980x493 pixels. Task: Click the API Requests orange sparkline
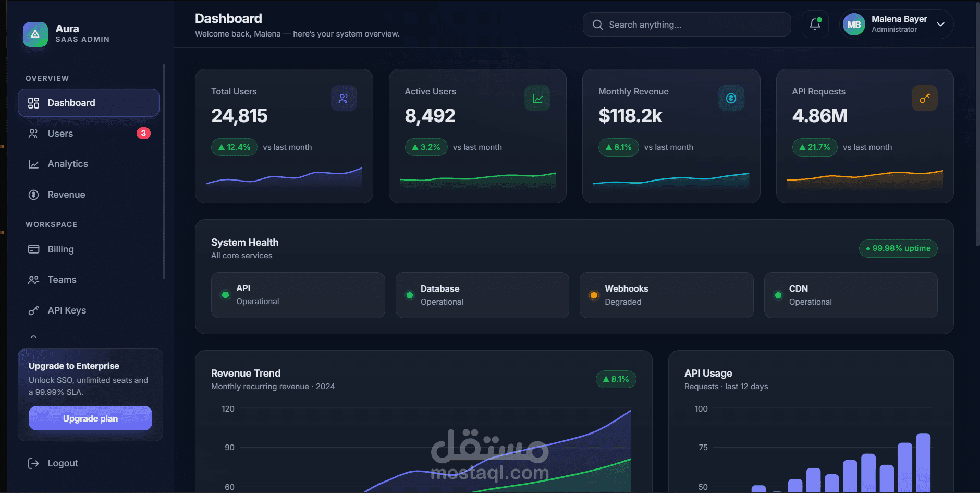(x=865, y=179)
